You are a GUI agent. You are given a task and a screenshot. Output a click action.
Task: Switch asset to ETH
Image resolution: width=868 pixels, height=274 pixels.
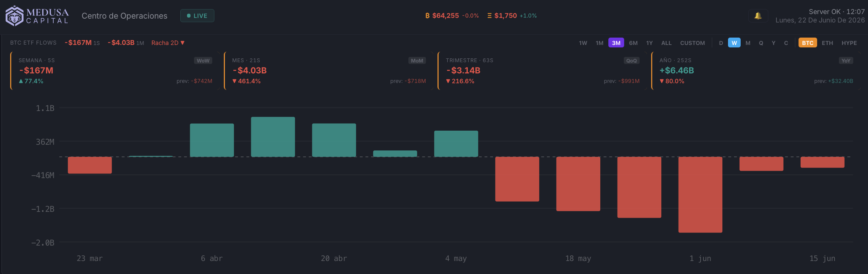coord(827,43)
